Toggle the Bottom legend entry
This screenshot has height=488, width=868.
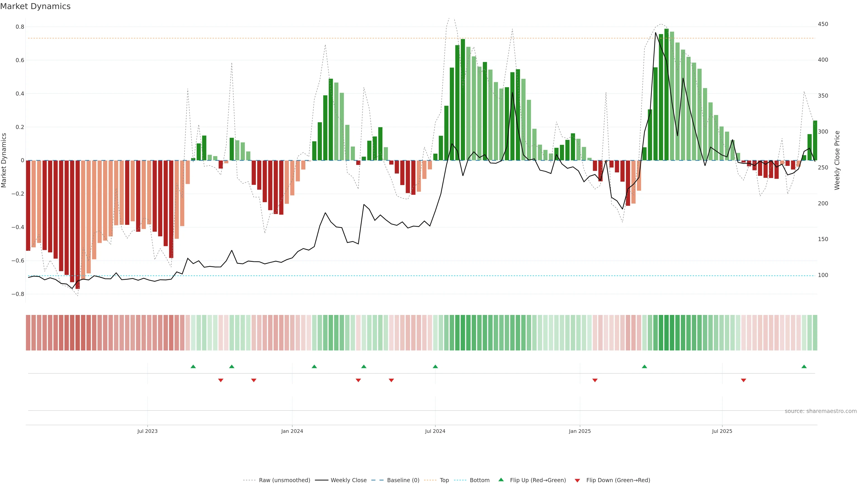point(479,480)
